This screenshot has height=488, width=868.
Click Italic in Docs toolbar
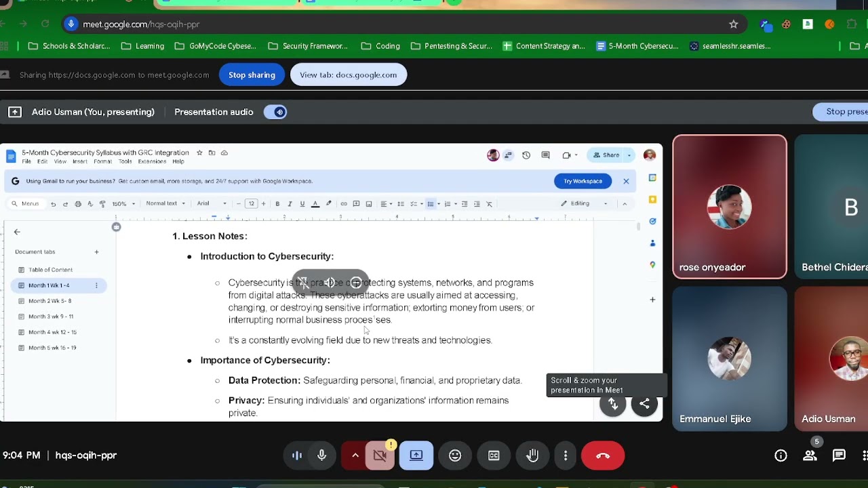click(290, 203)
